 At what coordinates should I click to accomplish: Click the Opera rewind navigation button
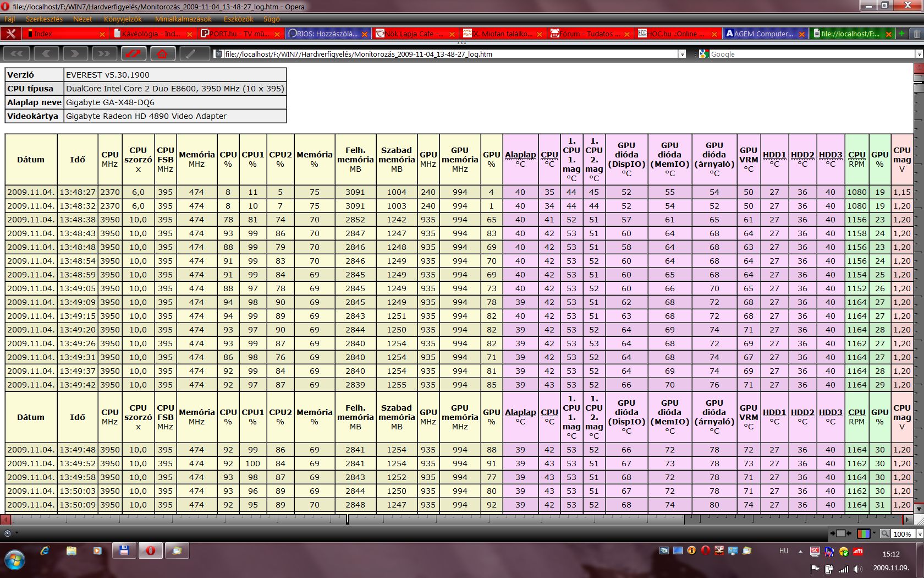pos(17,54)
